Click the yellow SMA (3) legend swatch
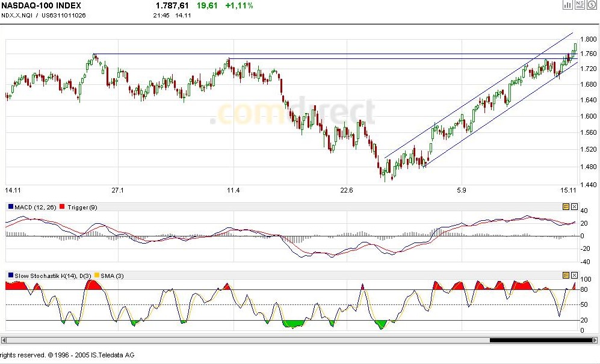This screenshot has width=600, height=364. click(97, 275)
